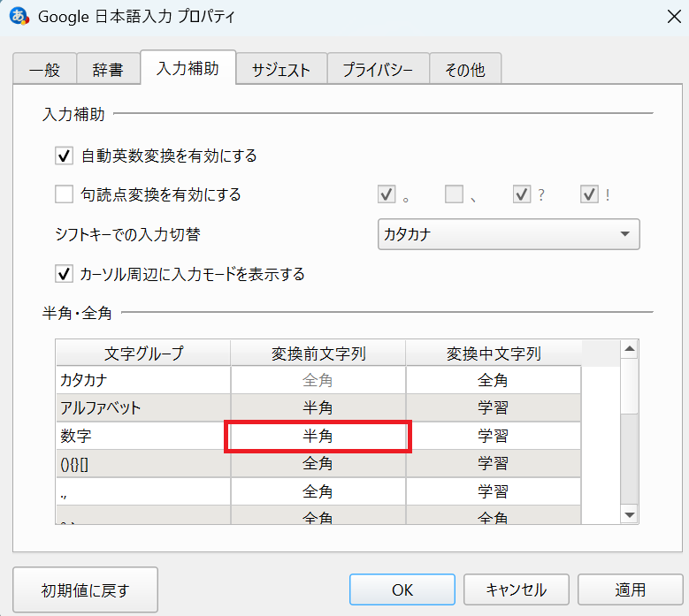Change (){}[] 変換前文字列 cell 全角
Viewport: 689px width, 616px height.
point(318,464)
